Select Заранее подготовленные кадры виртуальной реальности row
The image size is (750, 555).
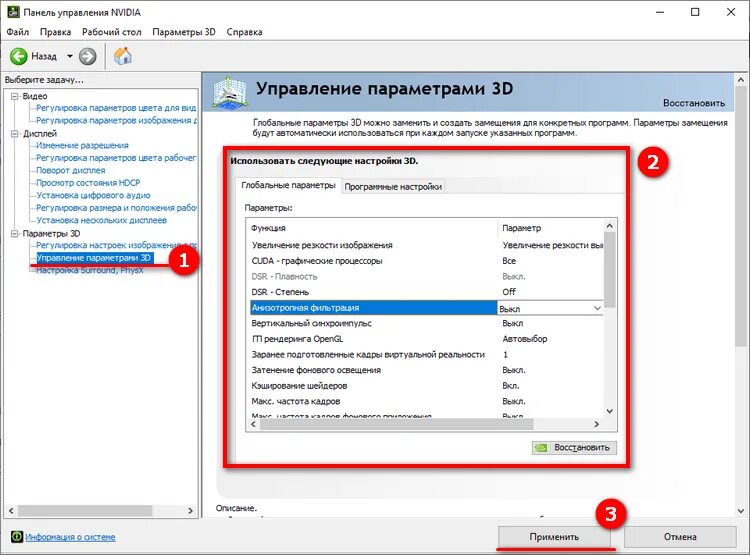coord(426,355)
